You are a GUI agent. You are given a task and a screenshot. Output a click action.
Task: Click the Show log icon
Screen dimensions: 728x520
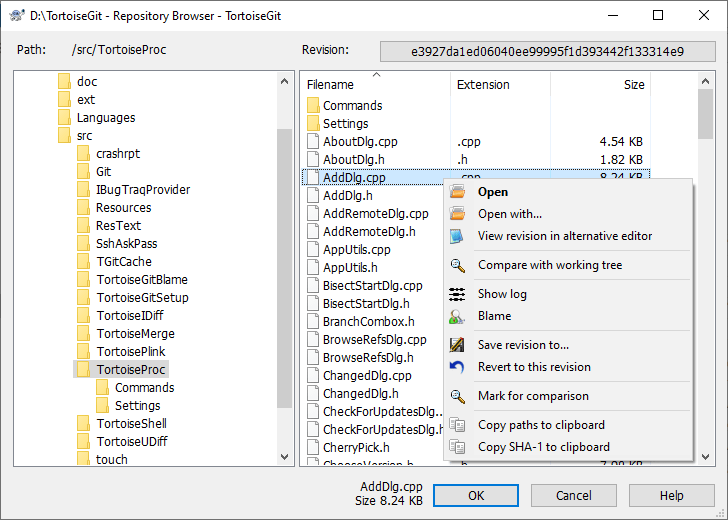click(457, 294)
